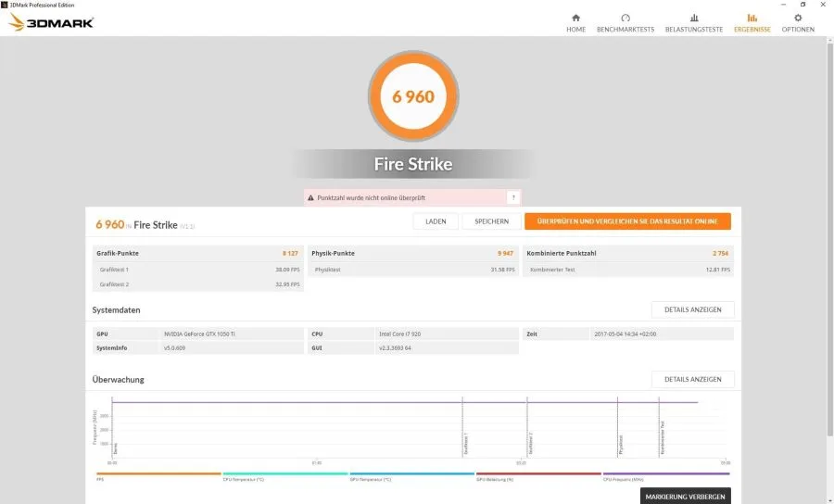834x504 pixels.
Task: Click the Grafiktest 1 result row
Action: [x=197, y=270]
